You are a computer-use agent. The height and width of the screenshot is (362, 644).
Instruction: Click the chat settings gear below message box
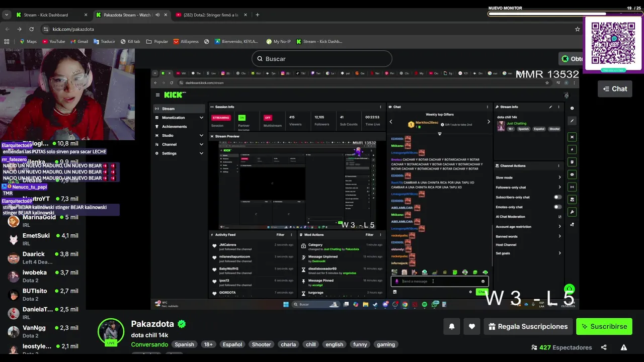[x=470, y=292]
